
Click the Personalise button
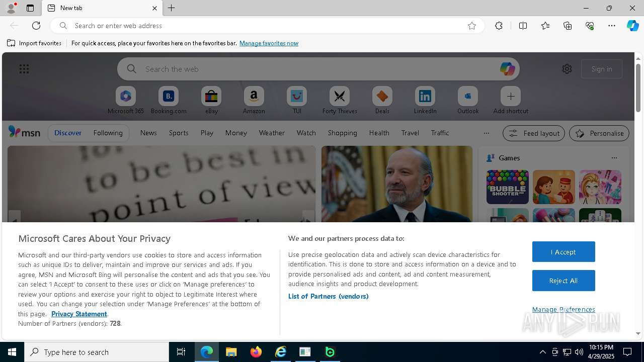[x=599, y=133]
